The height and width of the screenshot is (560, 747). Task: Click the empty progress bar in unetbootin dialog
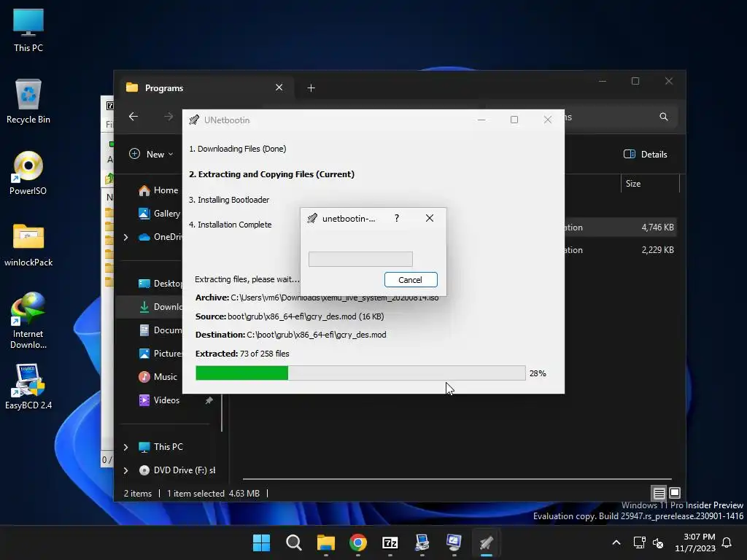(x=360, y=259)
